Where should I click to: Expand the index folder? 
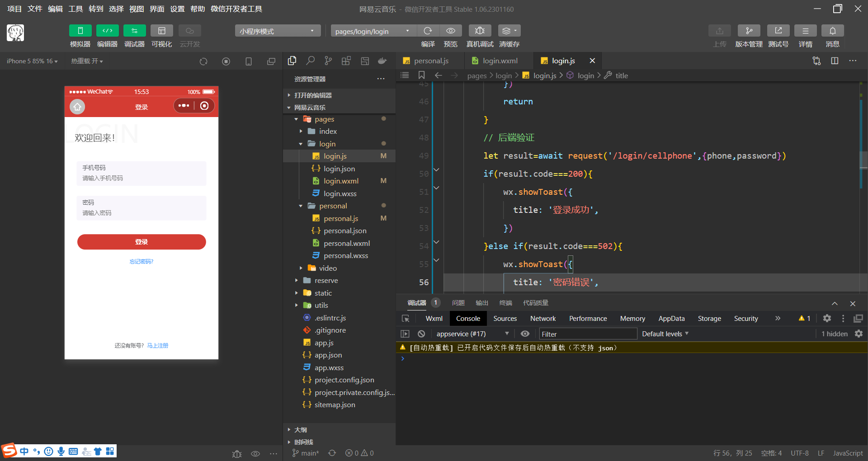[x=339, y=131]
